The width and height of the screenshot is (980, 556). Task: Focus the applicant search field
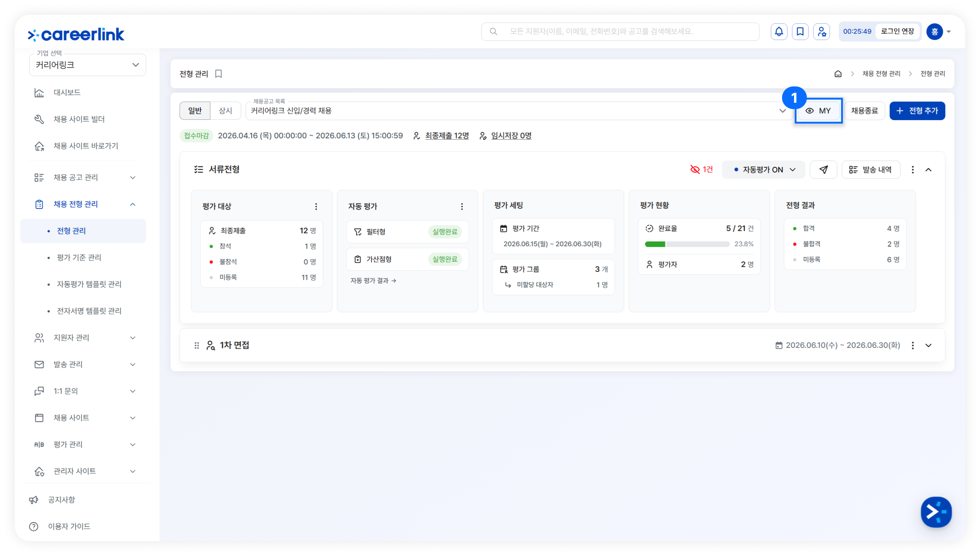(x=620, y=31)
